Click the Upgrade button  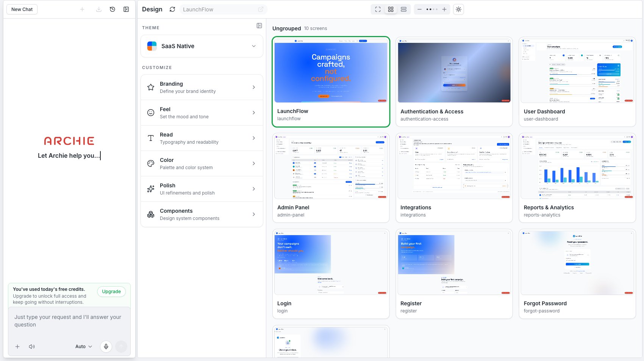pos(111,292)
